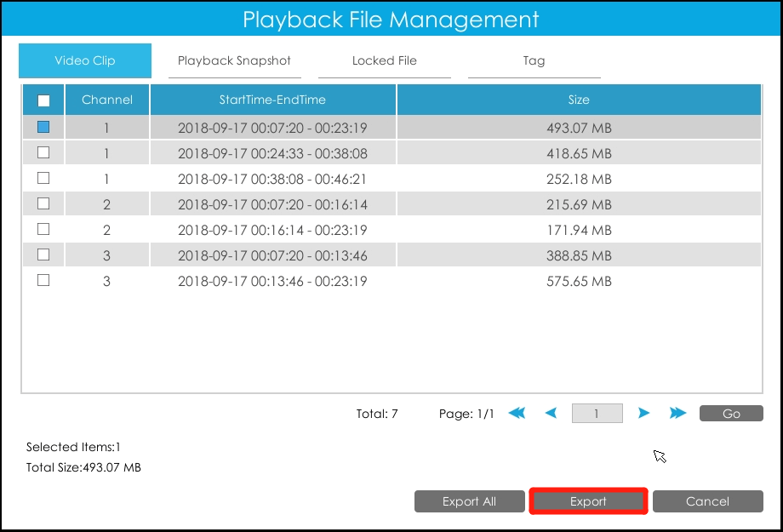Open the Locked File tab
The width and height of the screenshot is (783, 532).
[384, 60]
